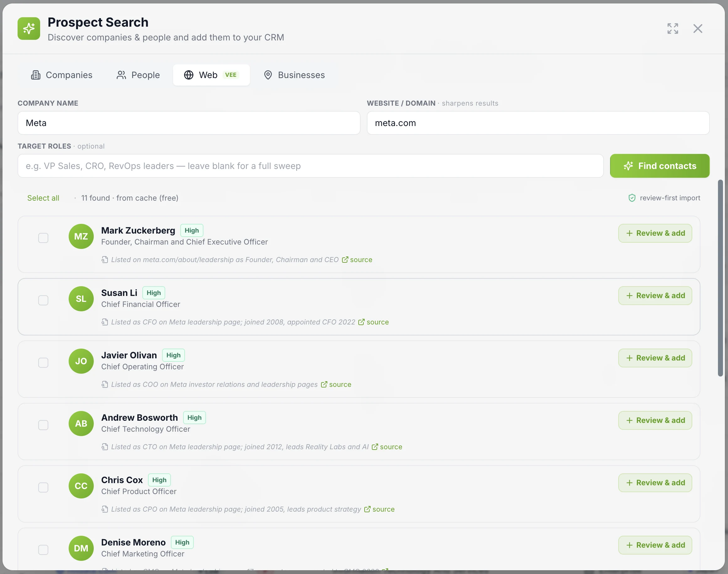
Task: Open the Businesses tab
Action: click(294, 75)
